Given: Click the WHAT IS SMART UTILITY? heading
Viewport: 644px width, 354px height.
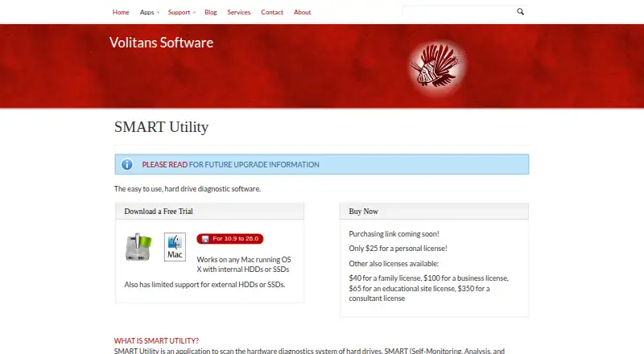Looking at the screenshot, I should (156, 341).
